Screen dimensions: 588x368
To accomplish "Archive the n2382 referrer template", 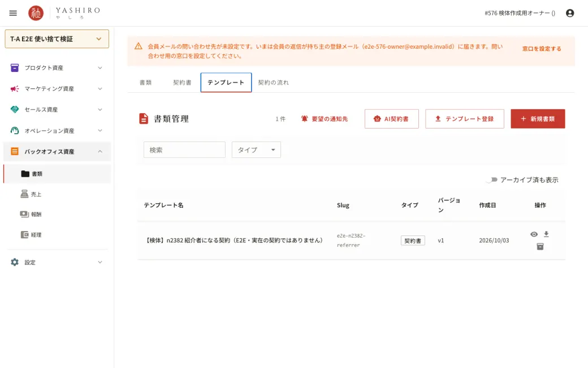I will tap(540, 247).
